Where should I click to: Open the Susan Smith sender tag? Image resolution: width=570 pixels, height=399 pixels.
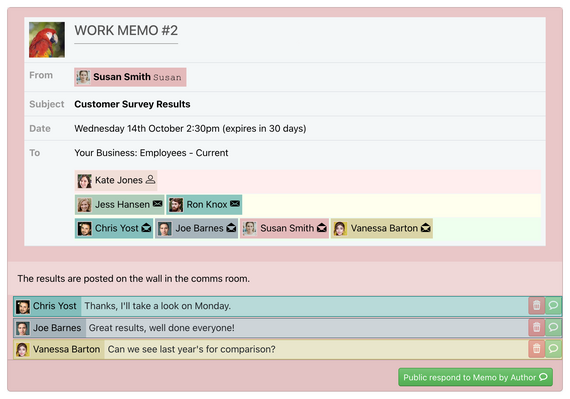pos(130,77)
